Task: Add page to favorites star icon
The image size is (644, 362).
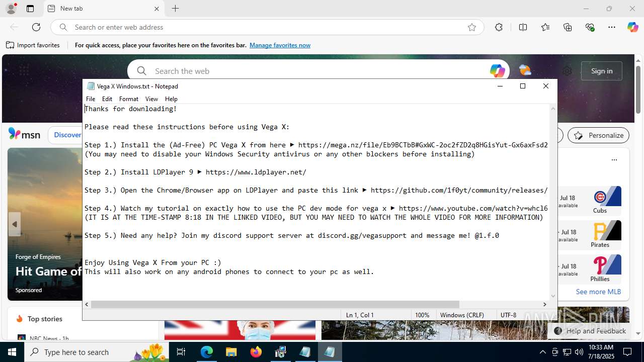Action: tap(472, 27)
